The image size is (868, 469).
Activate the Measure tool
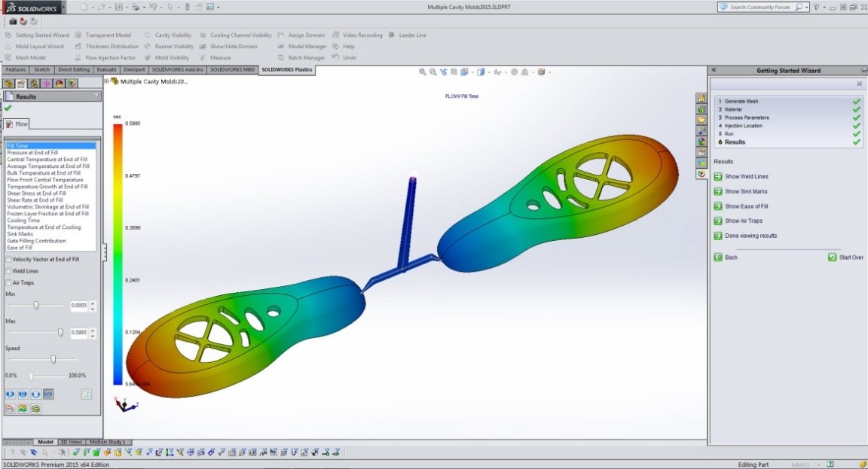(x=215, y=57)
